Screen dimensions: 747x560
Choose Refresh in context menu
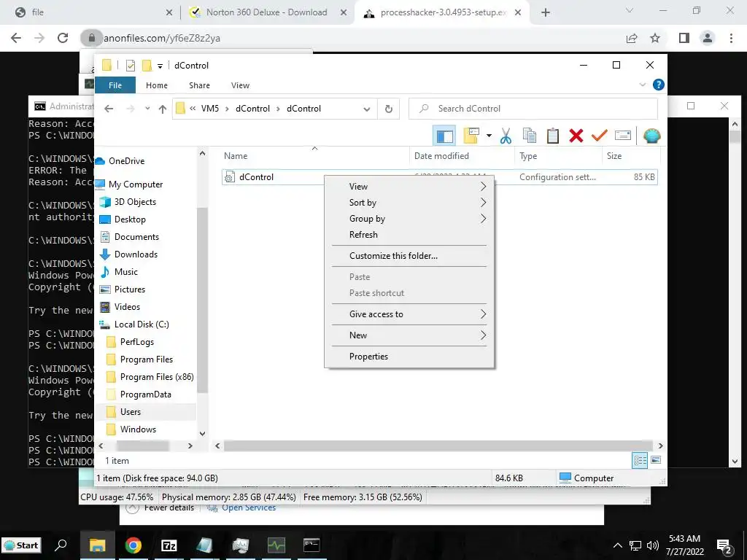pos(410,235)
